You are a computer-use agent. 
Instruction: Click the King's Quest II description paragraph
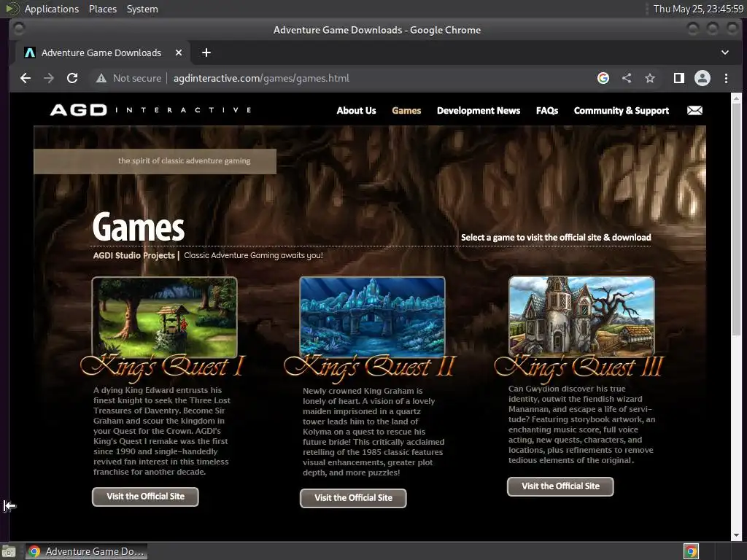pyautogui.click(x=373, y=432)
